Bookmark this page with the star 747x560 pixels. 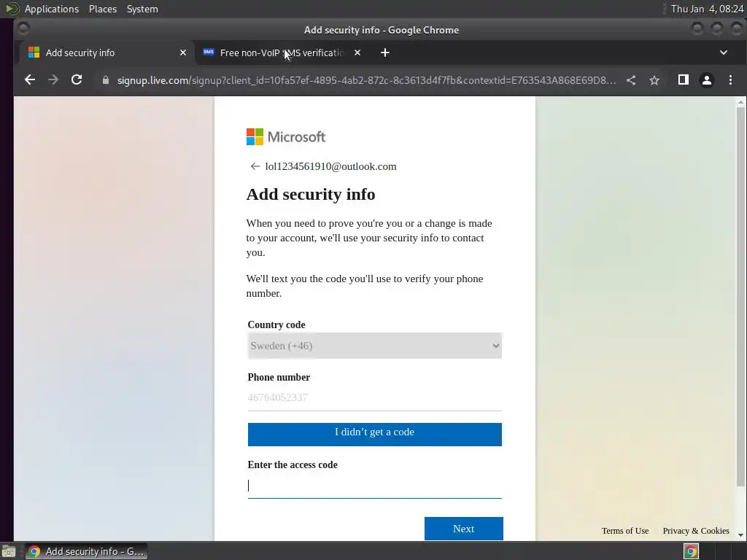654,80
